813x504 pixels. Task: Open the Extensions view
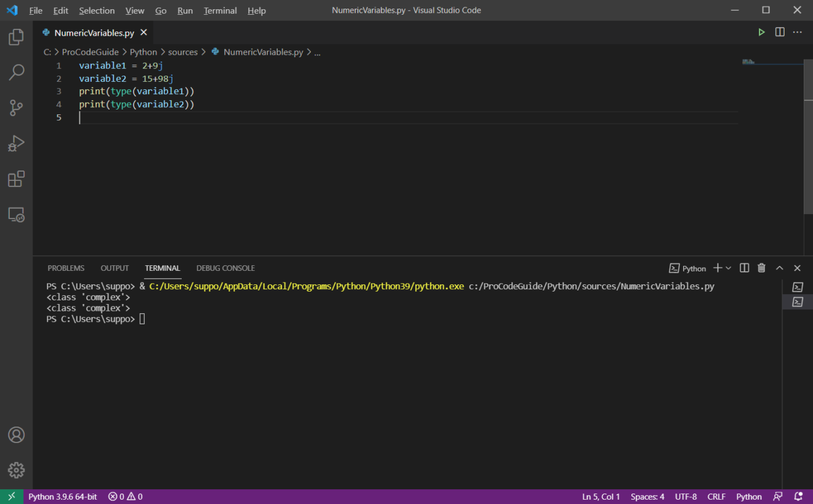coord(16,179)
